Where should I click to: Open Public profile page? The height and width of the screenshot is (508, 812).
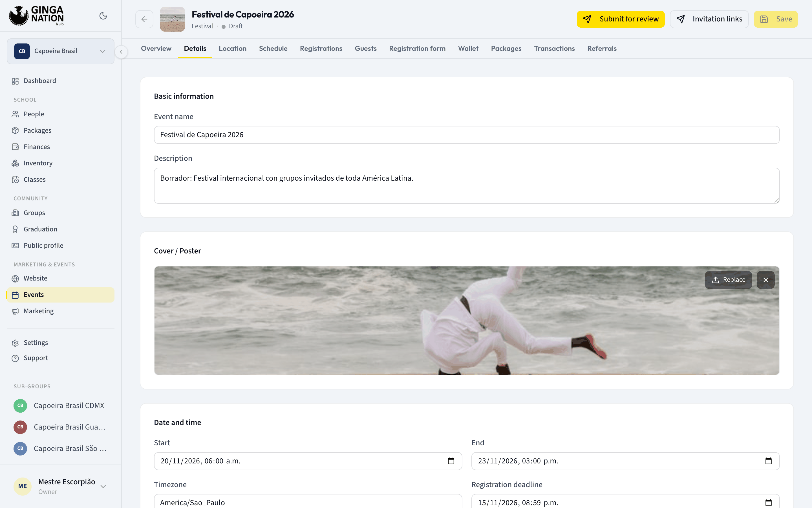tap(60, 246)
